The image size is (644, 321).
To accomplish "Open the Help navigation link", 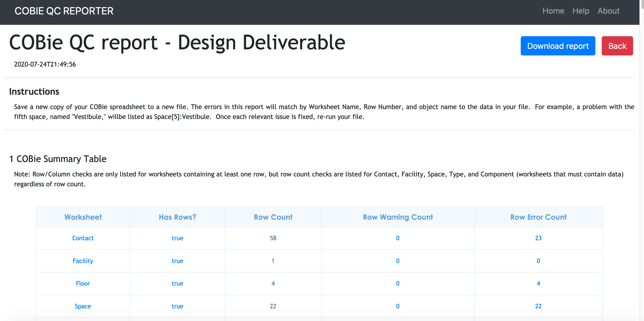I will tap(581, 11).
